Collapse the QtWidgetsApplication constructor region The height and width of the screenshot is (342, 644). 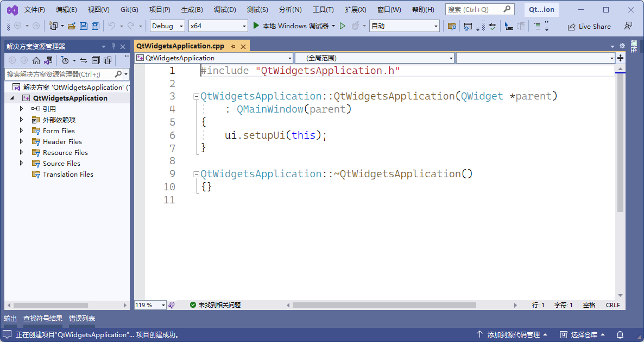coord(195,96)
